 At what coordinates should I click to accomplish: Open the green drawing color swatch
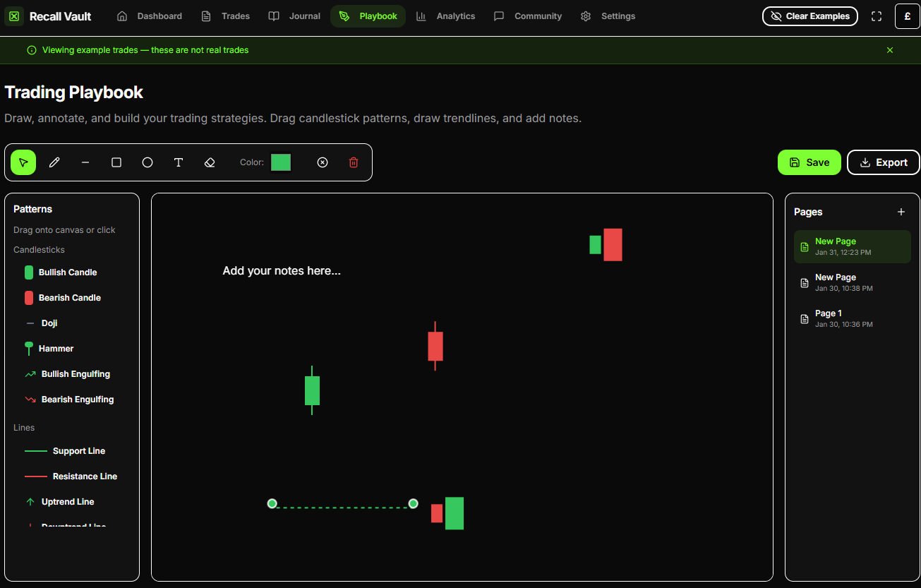[x=280, y=162]
